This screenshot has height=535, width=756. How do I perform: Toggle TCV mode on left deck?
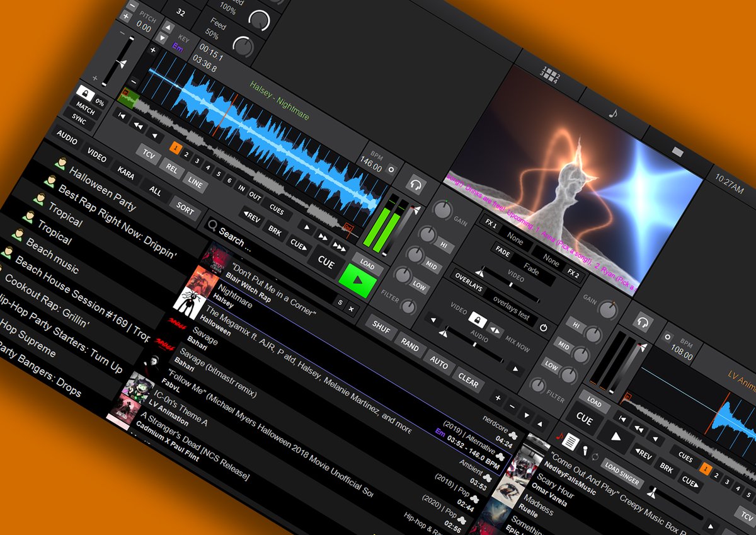[149, 155]
